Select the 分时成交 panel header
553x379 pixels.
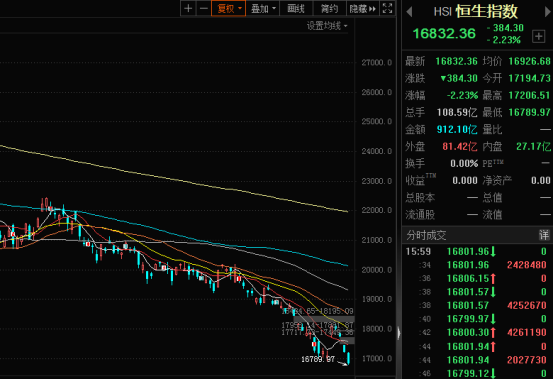(478, 235)
